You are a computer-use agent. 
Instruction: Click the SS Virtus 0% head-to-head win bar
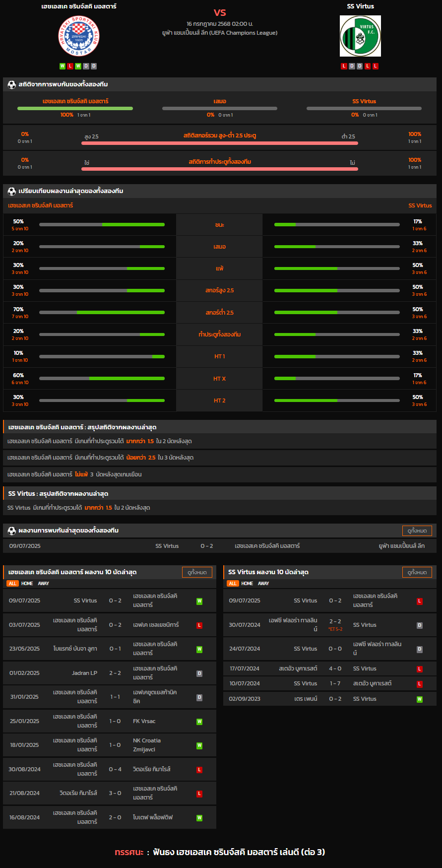pyautogui.click(x=364, y=108)
